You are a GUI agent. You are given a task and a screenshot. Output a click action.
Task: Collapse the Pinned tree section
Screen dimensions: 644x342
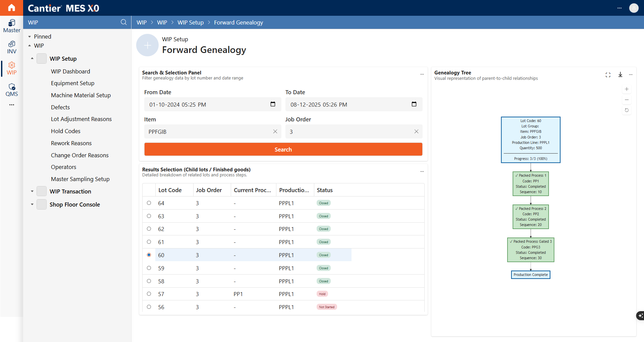pos(30,37)
